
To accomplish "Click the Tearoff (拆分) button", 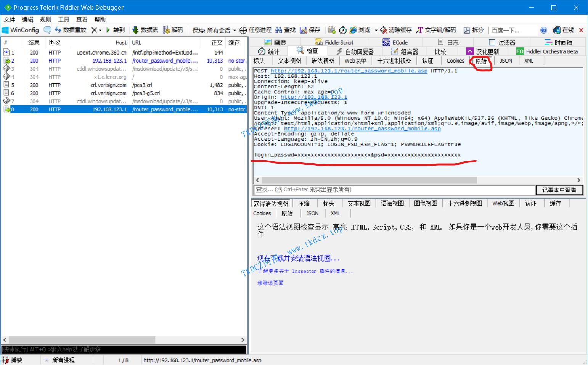I will coord(474,30).
